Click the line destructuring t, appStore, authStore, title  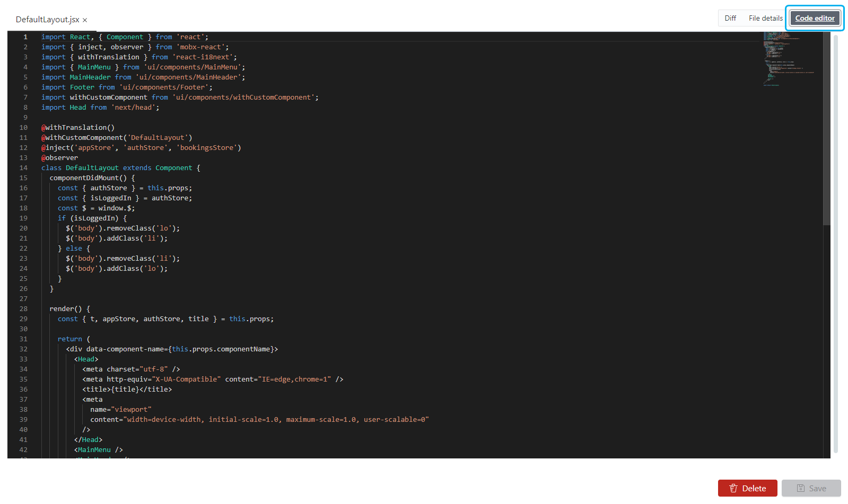pos(166,319)
